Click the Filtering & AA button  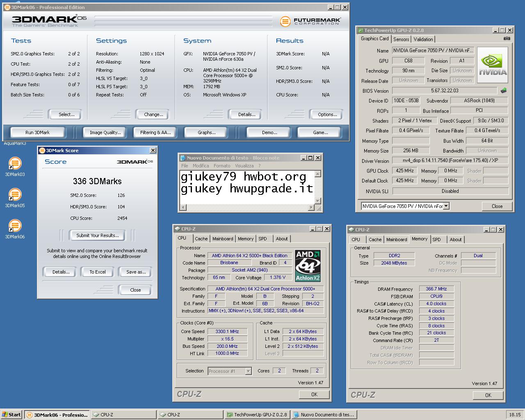[x=155, y=132]
